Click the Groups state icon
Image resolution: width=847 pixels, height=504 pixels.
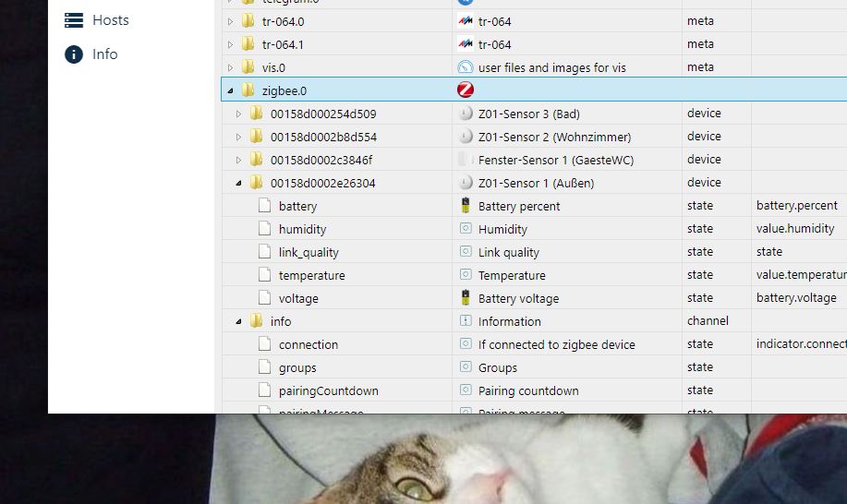pos(466,367)
